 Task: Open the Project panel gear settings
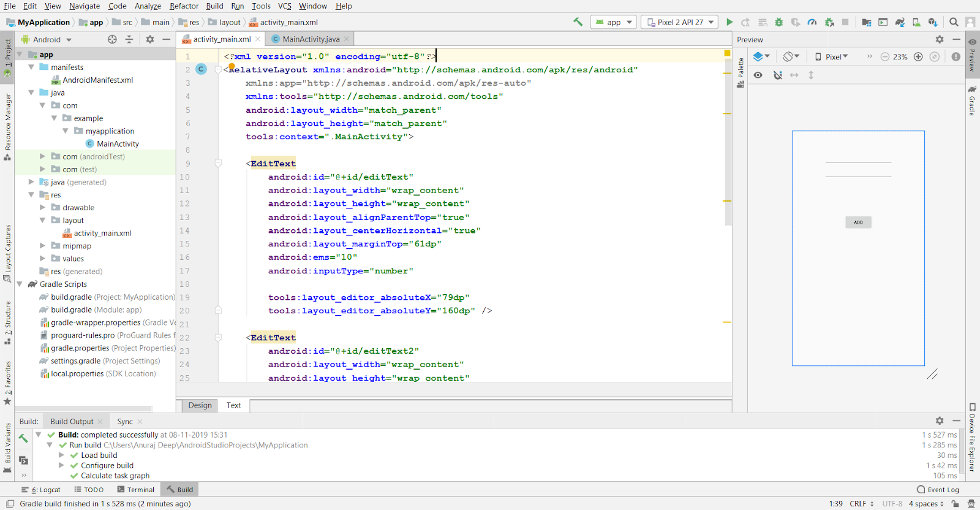[x=150, y=39]
